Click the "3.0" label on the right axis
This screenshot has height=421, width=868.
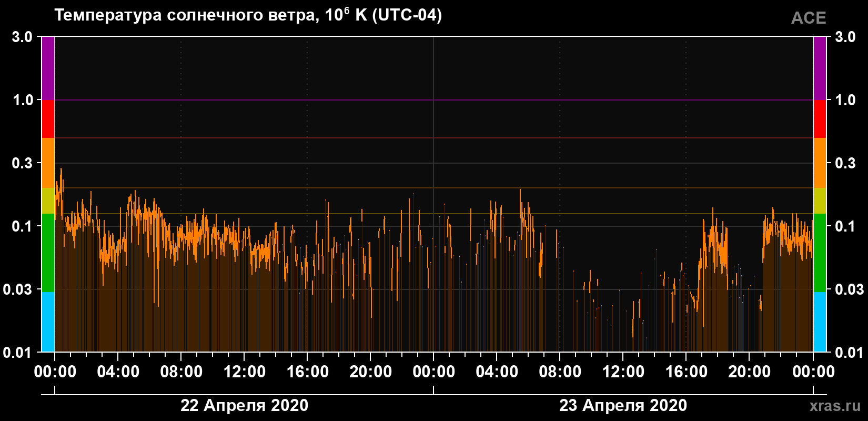[x=845, y=37]
